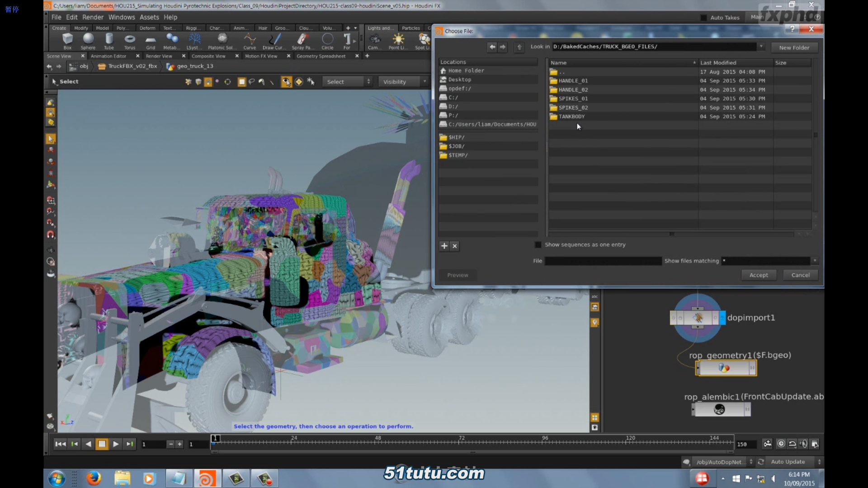868x488 pixels.
Task: Open the File menu
Action: click(57, 17)
